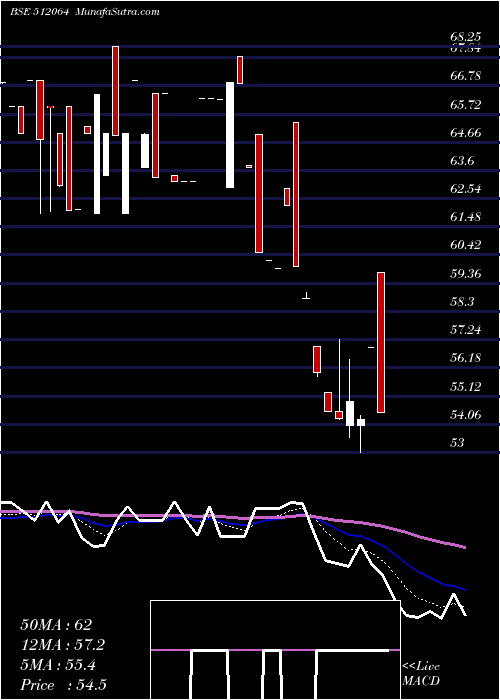Select the 61.48 price axis label
This screenshot has width=500, height=700.
point(466,217)
